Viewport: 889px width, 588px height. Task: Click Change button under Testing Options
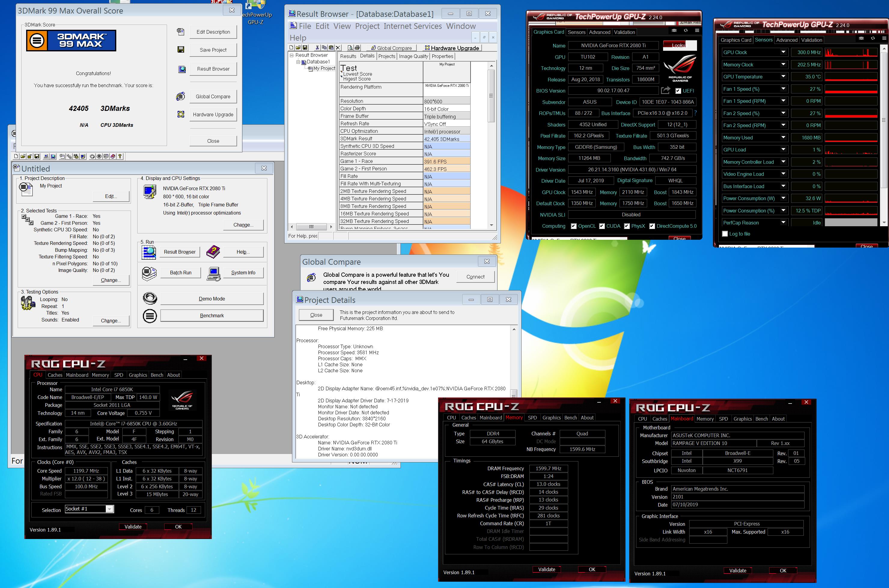[x=111, y=321]
